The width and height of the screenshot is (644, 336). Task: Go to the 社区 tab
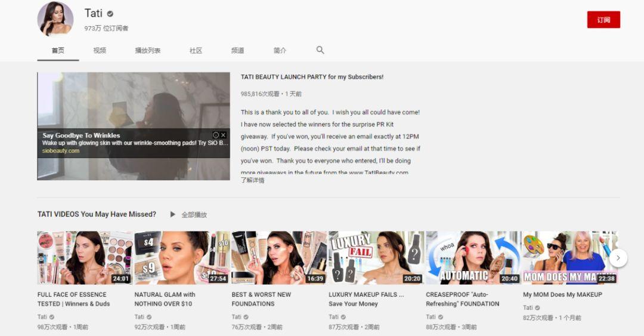[x=196, y=51]
